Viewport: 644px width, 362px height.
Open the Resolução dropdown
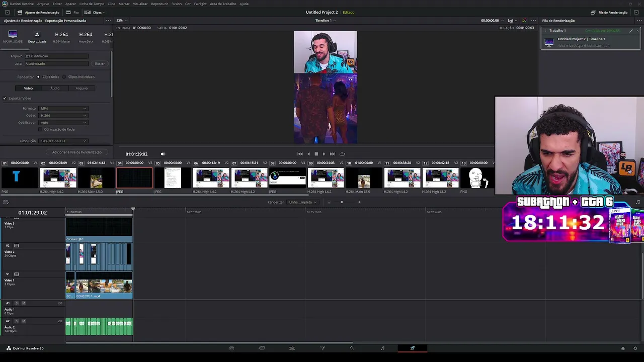[x=63, y=141]
